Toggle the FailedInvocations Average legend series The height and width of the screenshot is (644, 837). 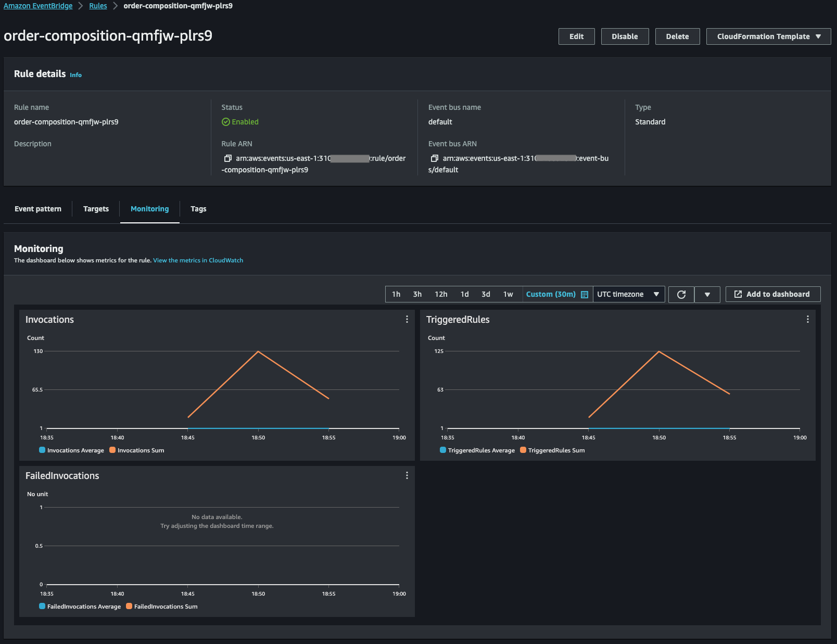80,607
